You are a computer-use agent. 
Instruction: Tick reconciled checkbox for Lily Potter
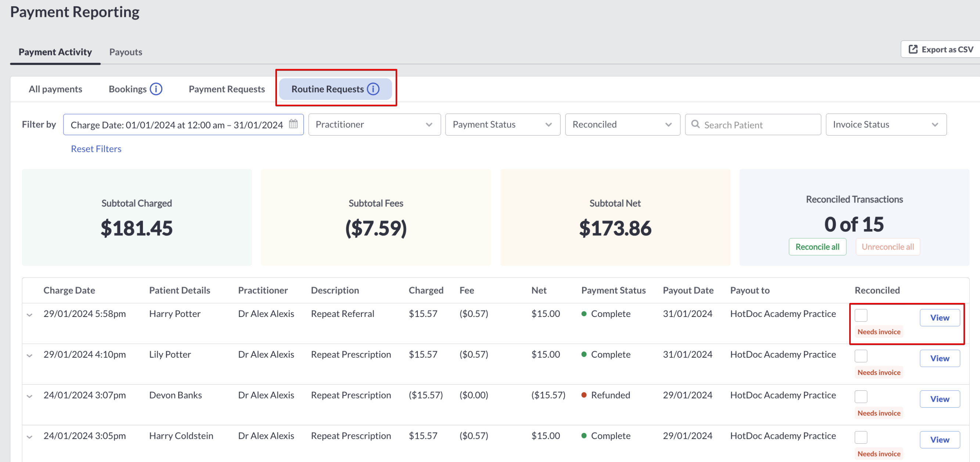(861, 356)
